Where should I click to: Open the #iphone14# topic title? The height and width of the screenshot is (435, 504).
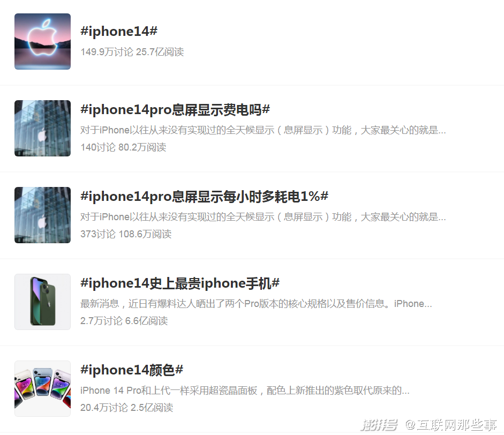tap(119, 31)
